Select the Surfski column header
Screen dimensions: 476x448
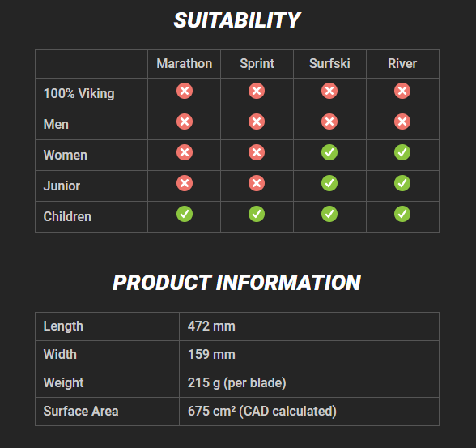click(x=329, y=64)
